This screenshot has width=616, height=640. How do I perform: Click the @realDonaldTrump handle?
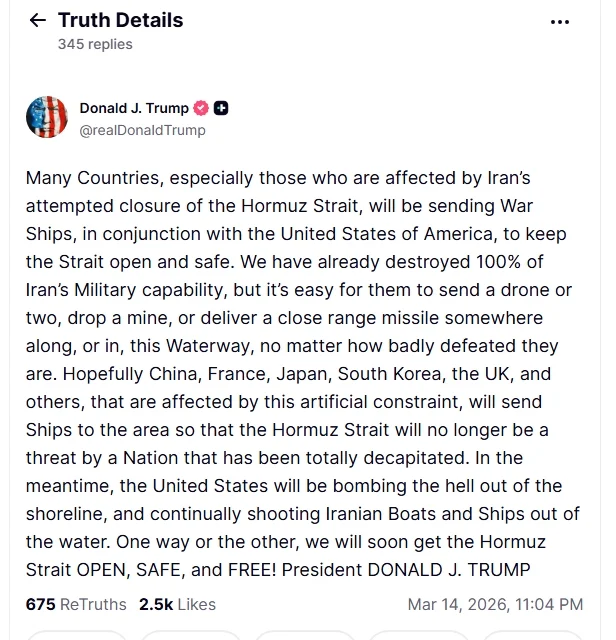(x=142, y=130)
